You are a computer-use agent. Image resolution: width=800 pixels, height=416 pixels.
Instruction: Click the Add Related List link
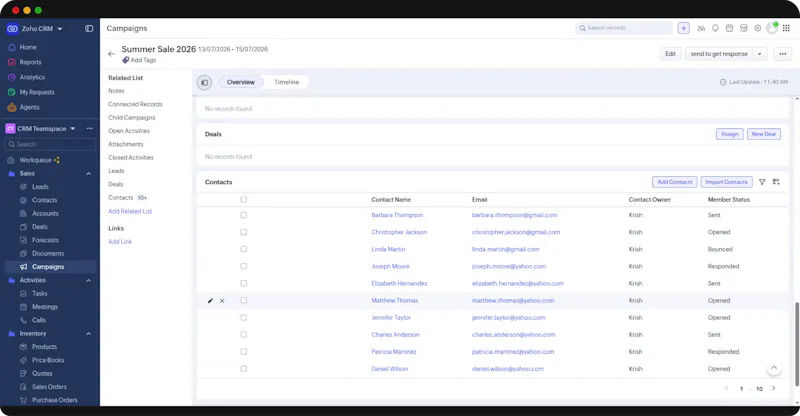(130, 211)
